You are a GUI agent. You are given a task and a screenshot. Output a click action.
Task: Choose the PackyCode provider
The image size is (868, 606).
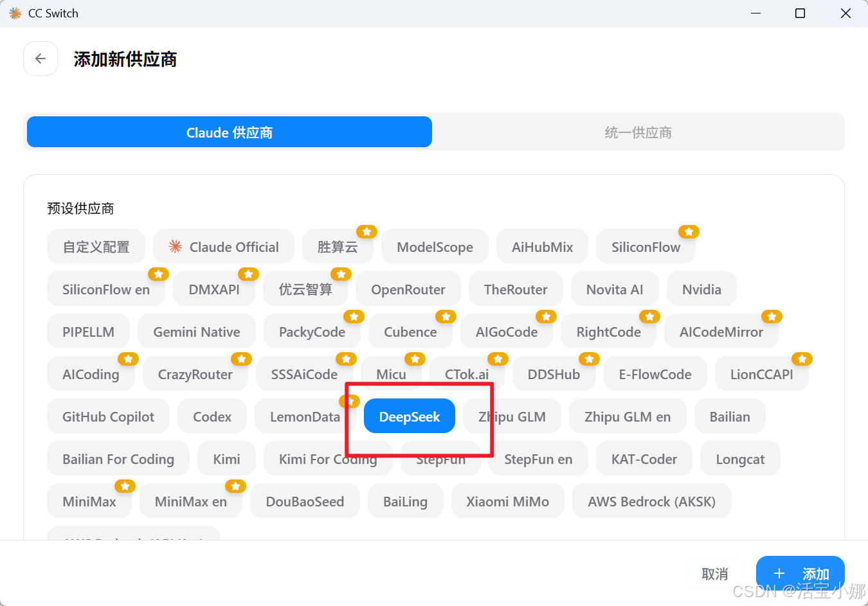click(312, 332)
